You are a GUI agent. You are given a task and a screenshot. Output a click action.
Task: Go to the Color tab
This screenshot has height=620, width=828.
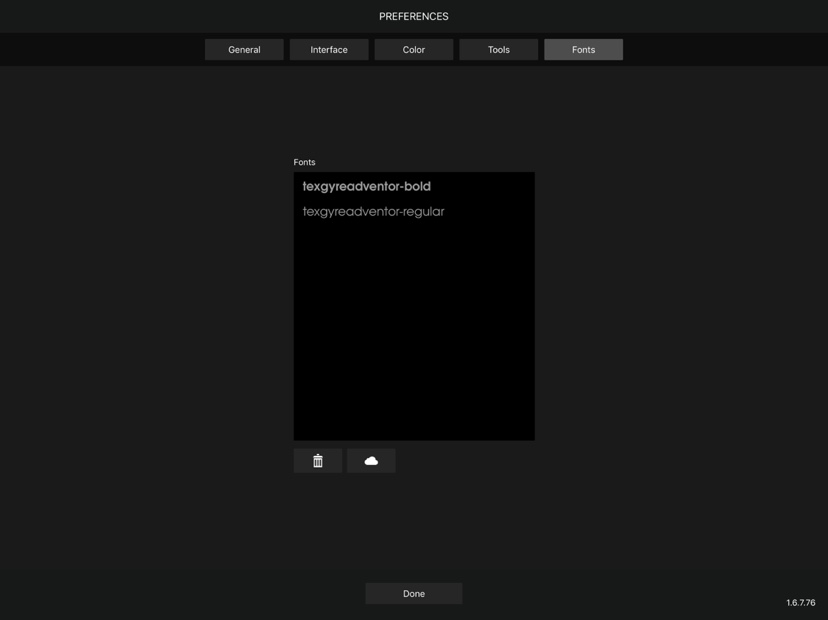point(414,50)
